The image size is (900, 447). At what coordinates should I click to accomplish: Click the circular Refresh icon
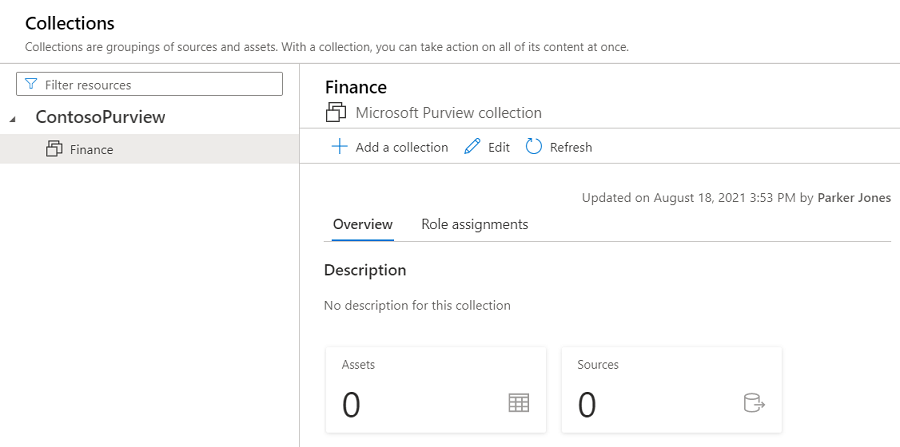[534, 147]
